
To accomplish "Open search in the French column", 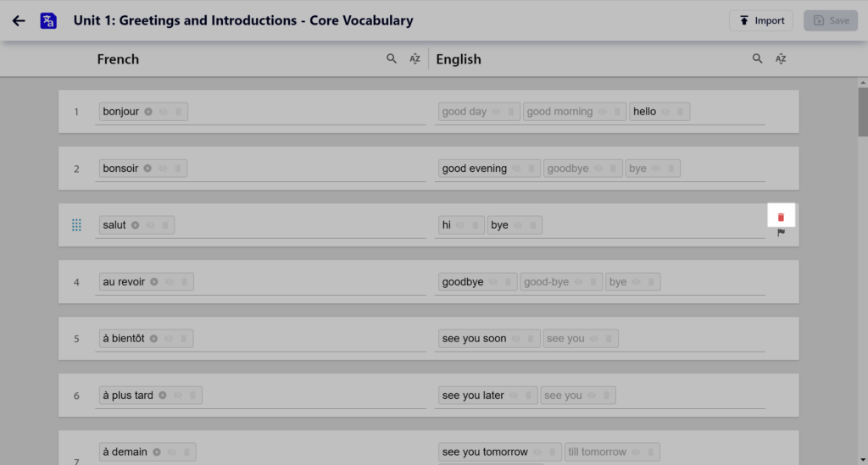I will tap(392, 58).
